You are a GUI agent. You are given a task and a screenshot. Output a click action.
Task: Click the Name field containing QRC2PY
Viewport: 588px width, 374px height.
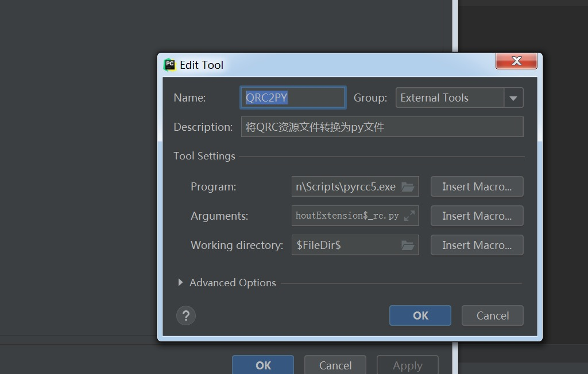293,98
